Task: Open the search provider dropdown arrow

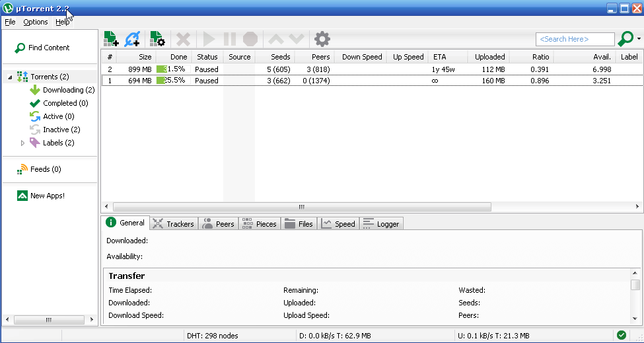Action: point(639,39)
